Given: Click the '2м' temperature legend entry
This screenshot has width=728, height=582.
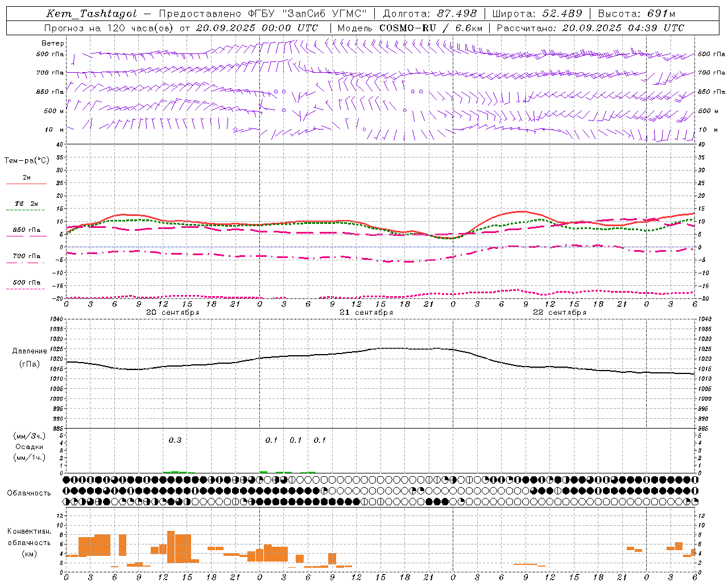Looking at the screenshot, I should [x=27, y=178].
